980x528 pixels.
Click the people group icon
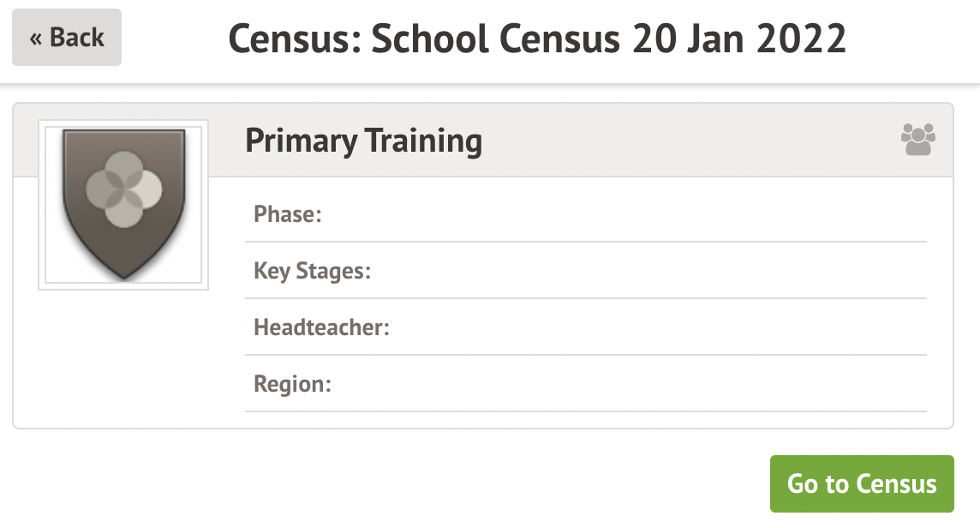917,140
